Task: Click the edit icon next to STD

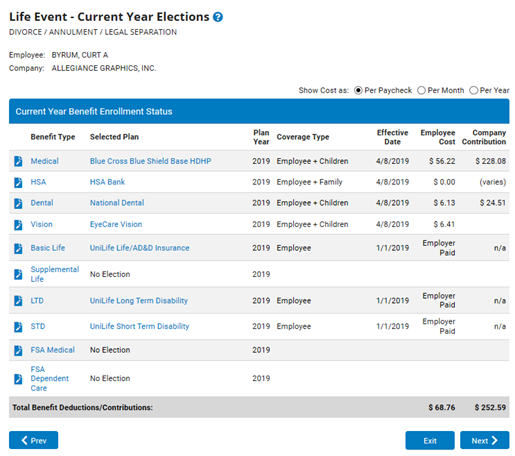Action: 18,327
